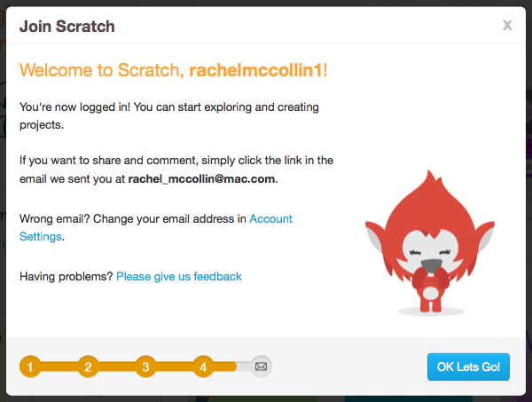This screenshot has height=402, width=532.
Task: Open the Account Settings link
Action: coord(270,219)
